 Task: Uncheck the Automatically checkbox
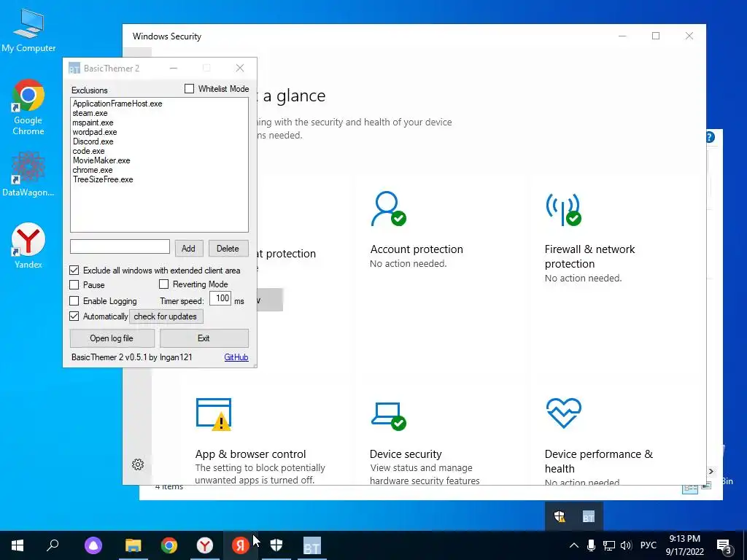(x=74, y=316)
